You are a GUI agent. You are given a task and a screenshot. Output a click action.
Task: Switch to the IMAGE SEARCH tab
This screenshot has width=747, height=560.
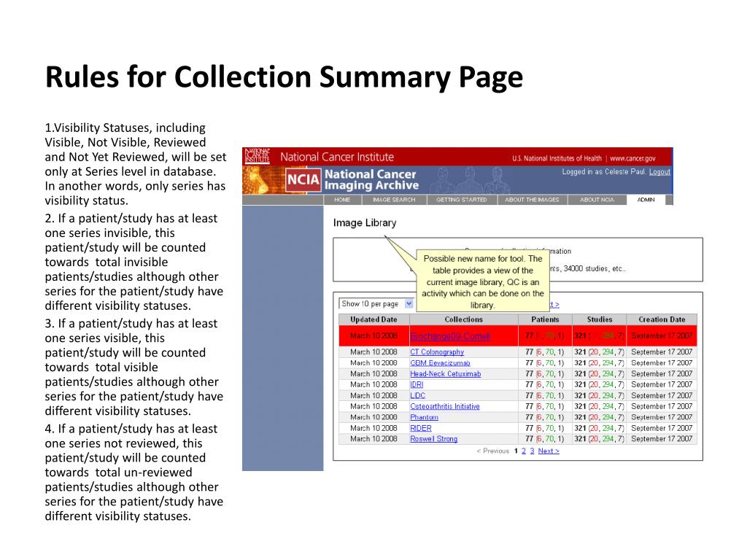pyautogui.click(x=393, y=200)
